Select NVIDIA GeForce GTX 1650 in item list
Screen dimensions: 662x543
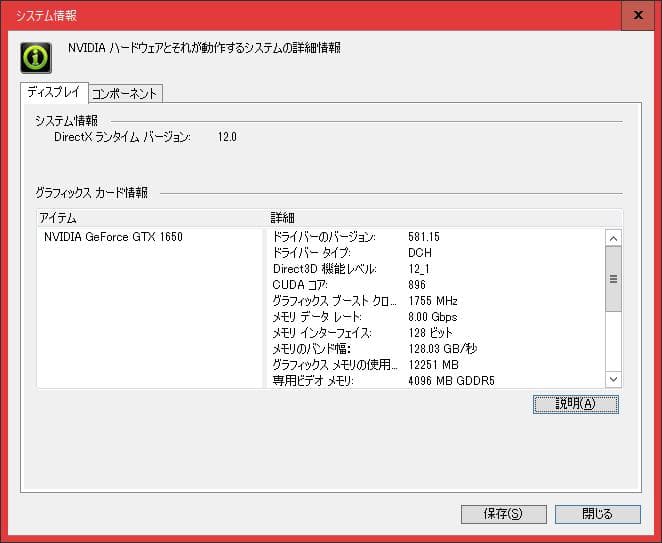[113, 236]
